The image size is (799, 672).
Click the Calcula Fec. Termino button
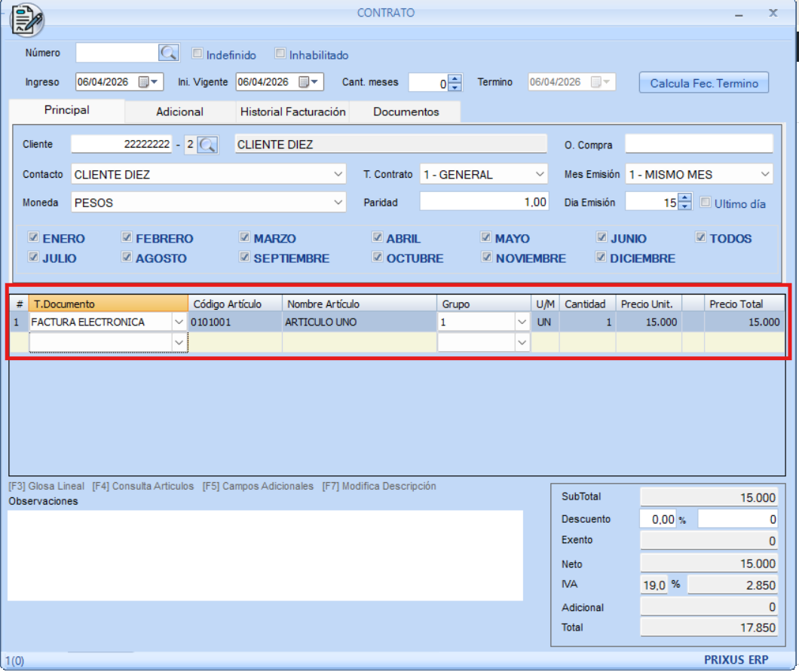pyautogui.click(x=703, y=83)
